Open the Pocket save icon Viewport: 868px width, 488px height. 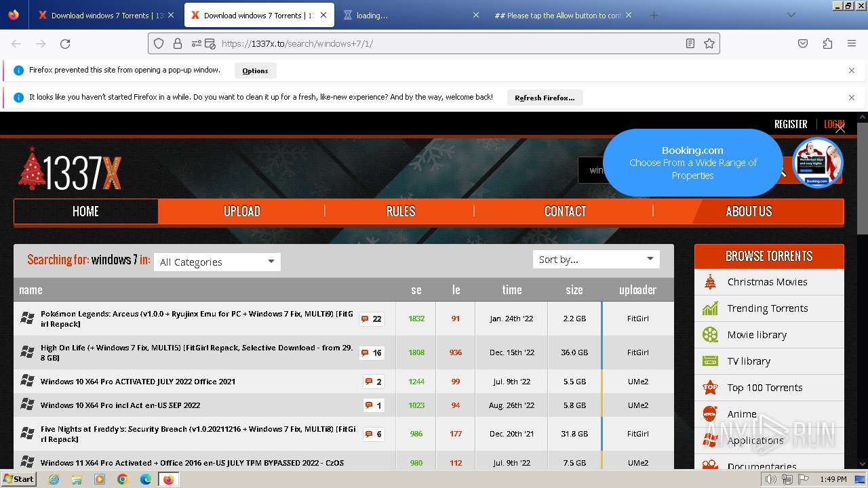coord(803,43)
